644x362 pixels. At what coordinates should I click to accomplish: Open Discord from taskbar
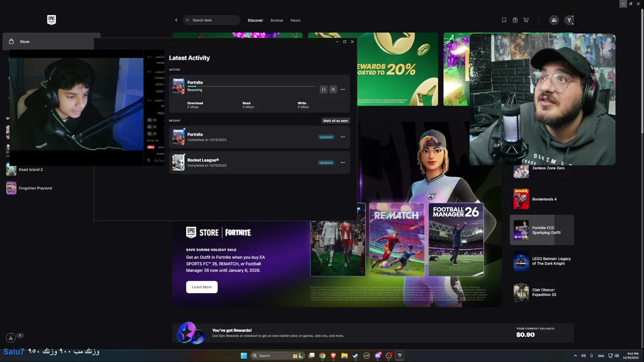[378, 355]
